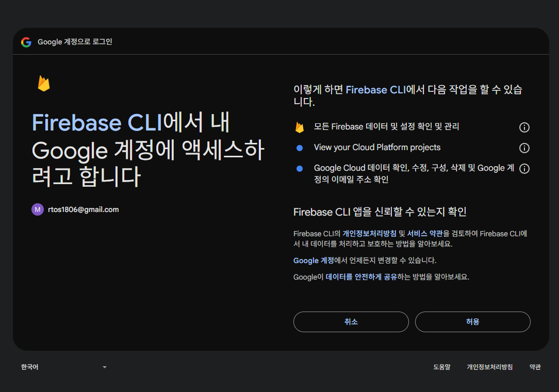Open the 서비스 약관 link
The height and width of the screenshot is (392, 559).
pyautogui.click(x=424, y=234)
